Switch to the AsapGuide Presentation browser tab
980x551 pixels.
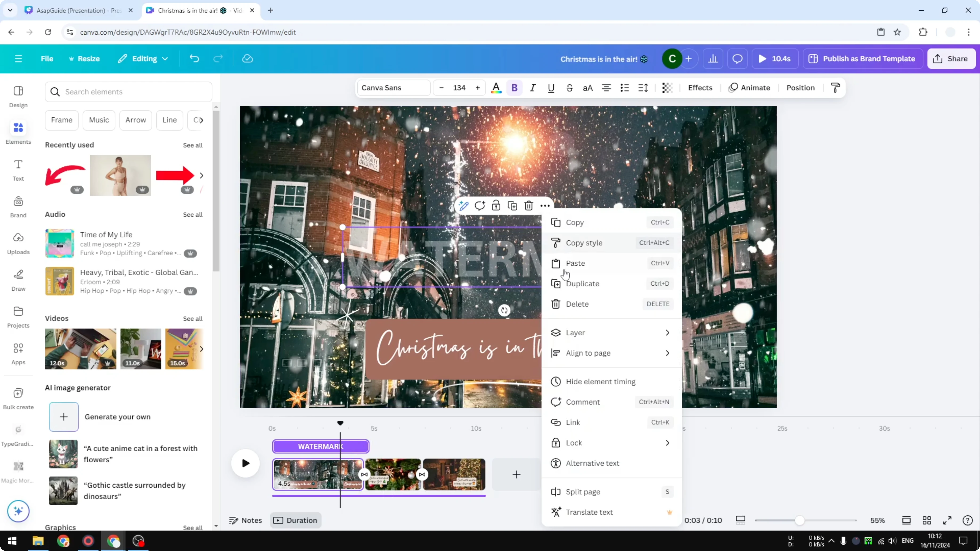pyautogui.click(x=76, y=10)
